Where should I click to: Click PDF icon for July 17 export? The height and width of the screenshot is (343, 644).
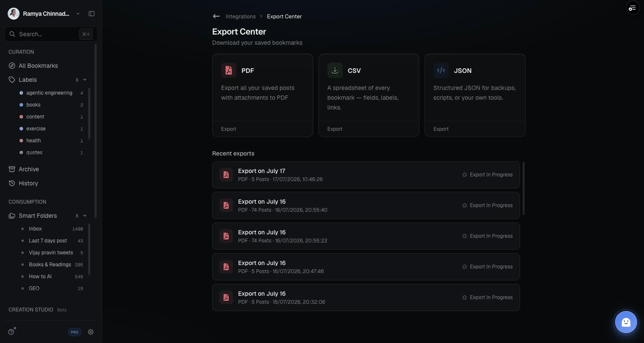coord(226,175)
